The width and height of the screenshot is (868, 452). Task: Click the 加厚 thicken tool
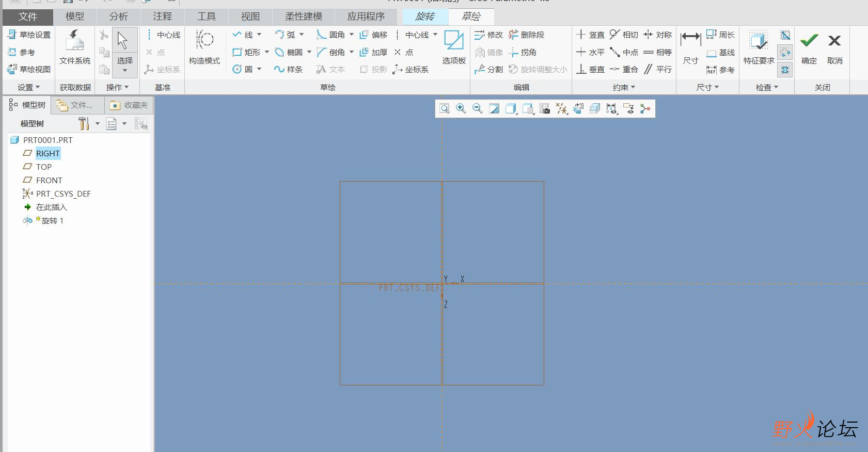coord(373,52)
